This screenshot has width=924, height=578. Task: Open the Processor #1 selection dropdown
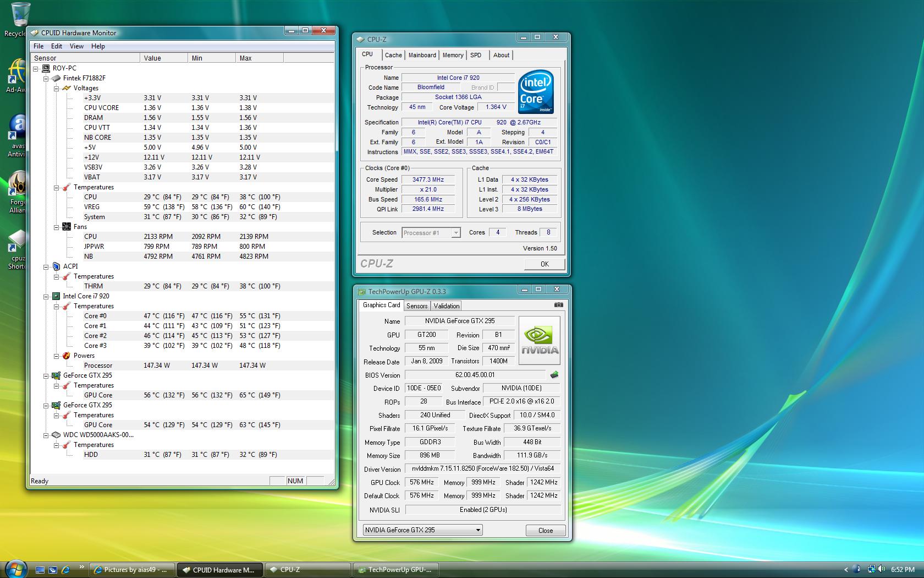click(x=431, y=233)
